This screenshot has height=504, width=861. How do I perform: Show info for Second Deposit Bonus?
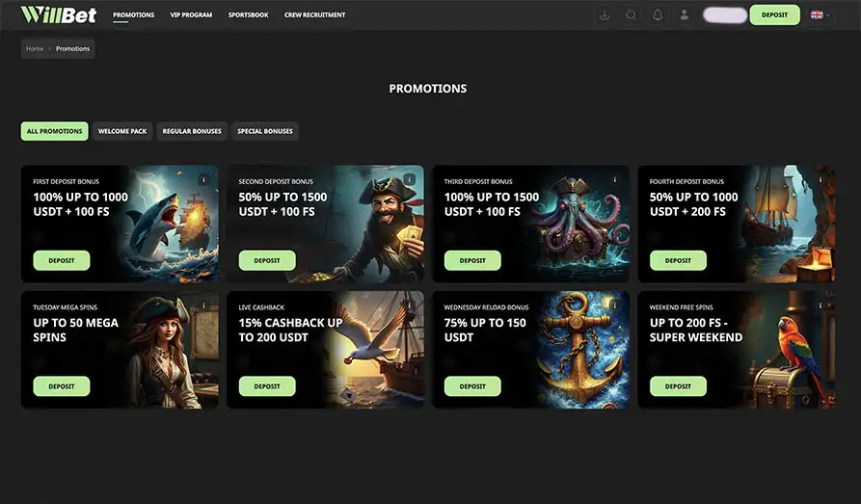[x=409, y=179]
